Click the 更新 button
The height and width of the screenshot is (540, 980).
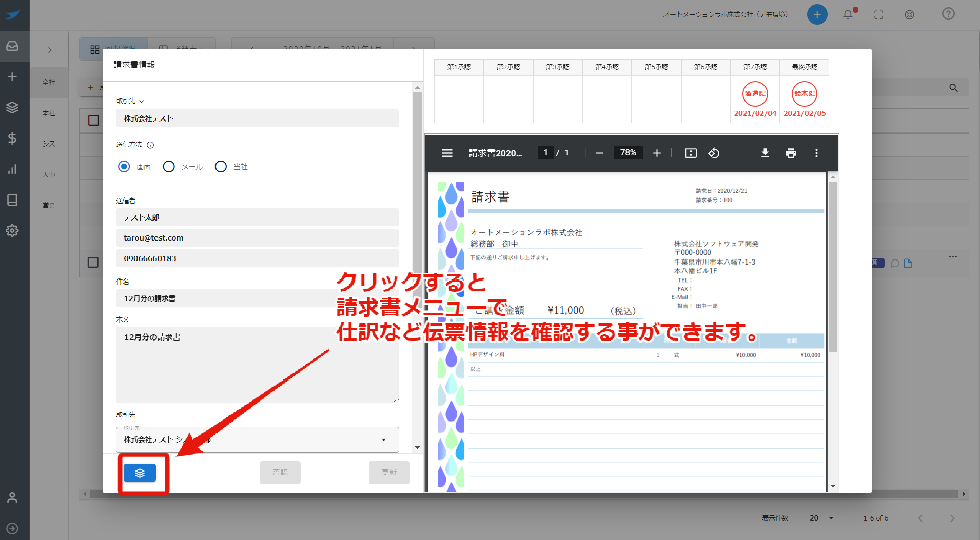pyautogui.click(x=389, y=472)
